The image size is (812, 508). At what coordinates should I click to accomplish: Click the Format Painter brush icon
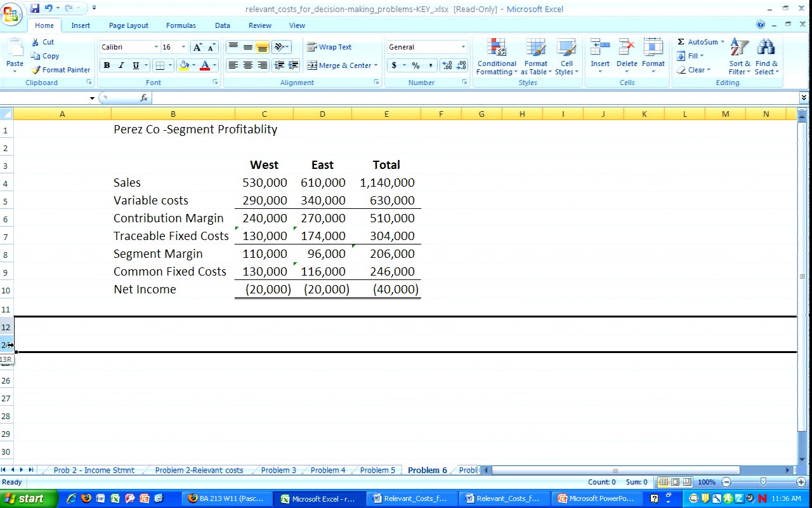[36, 70]
